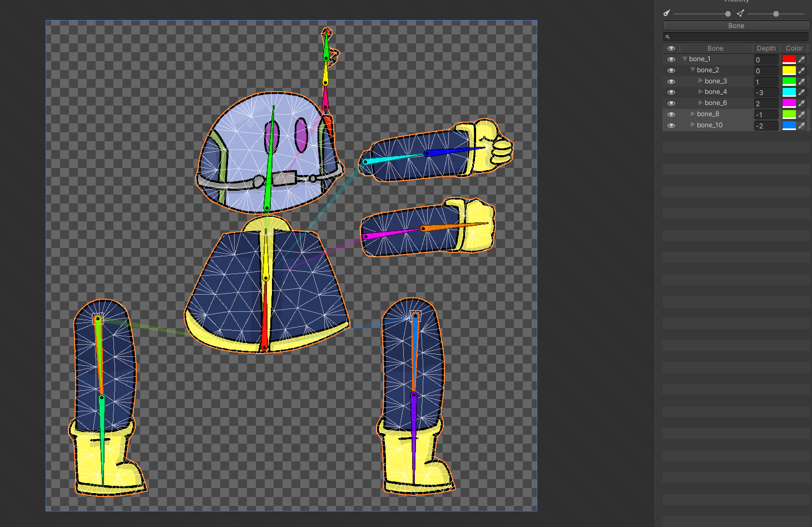Click the eyedropper icon next to bone_8's color
Image resolution: width=812 pixels, height=527 pixels.
[x=802, y=114]
